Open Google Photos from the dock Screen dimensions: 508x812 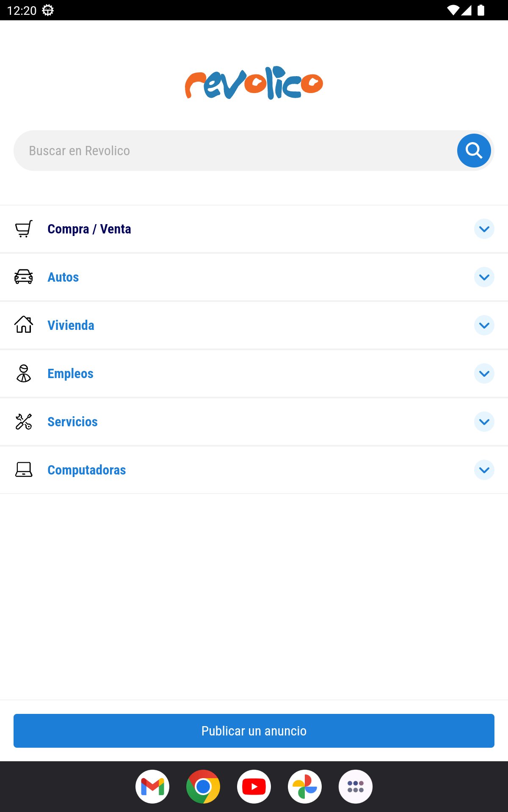tap(305, 787)
